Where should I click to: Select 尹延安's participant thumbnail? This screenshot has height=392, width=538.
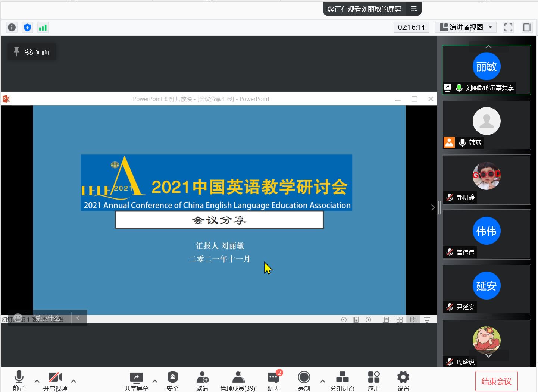coord(487,289)
